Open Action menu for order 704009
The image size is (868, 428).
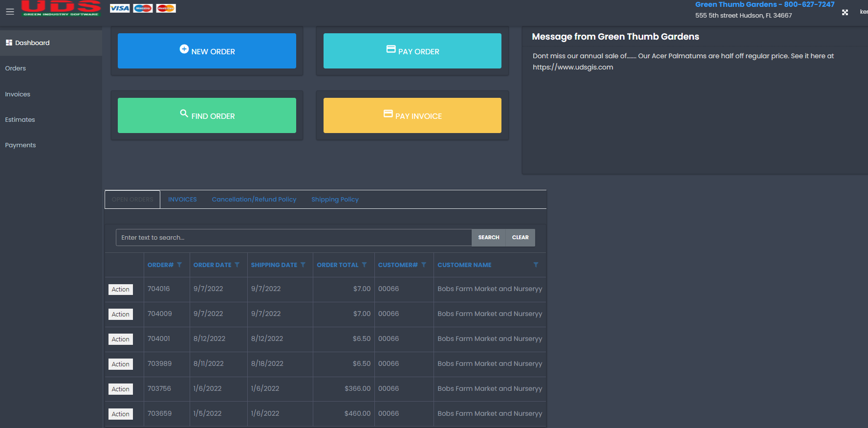pos(121,315)
